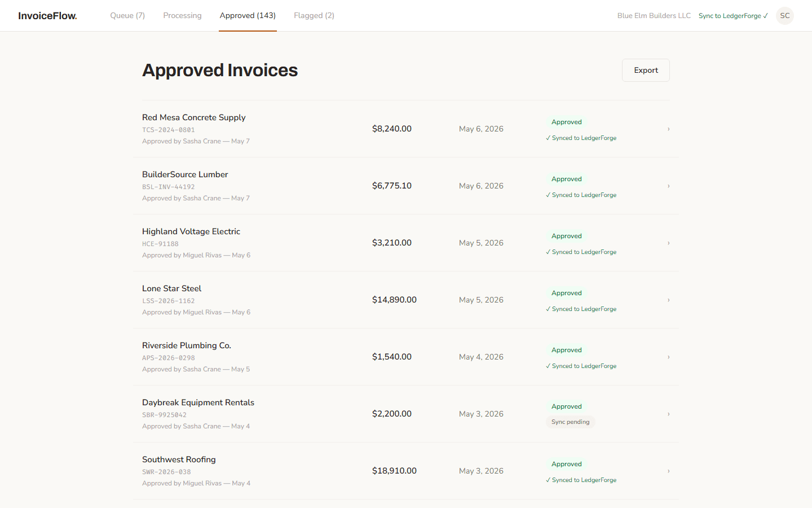Click invoice number LSS-2026-1162
This screenshot has height=508, width=812.
pos(169,301)
